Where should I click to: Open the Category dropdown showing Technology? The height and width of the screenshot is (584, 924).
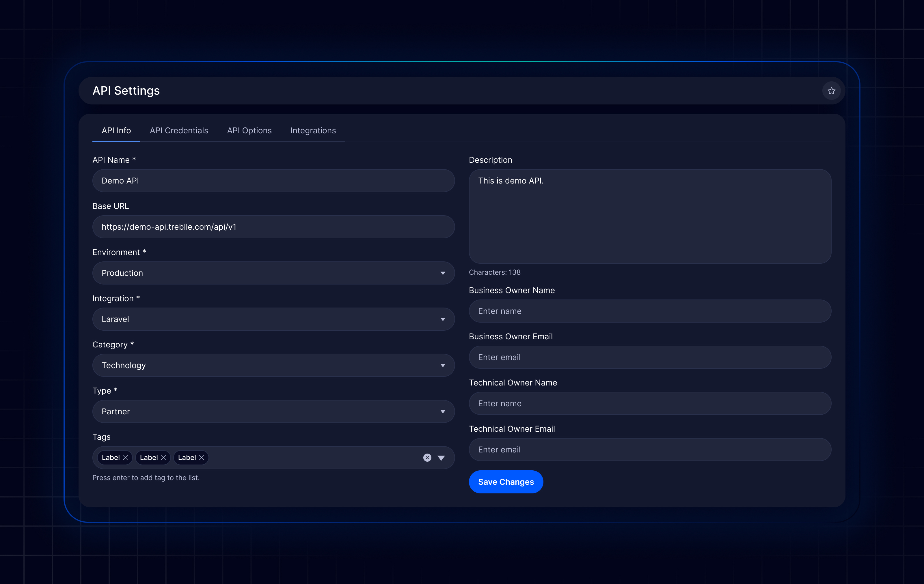point(273,365)
